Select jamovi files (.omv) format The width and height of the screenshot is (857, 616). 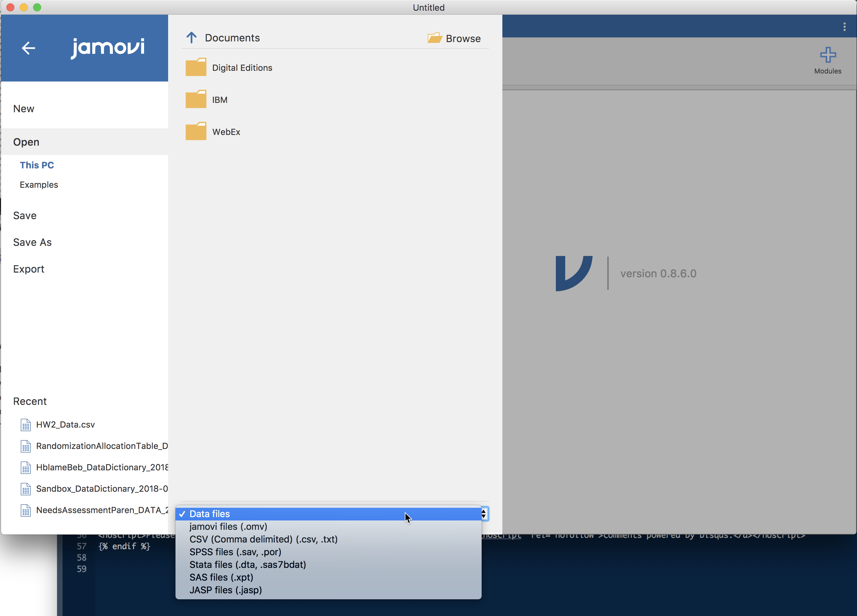tap(228, 526)
